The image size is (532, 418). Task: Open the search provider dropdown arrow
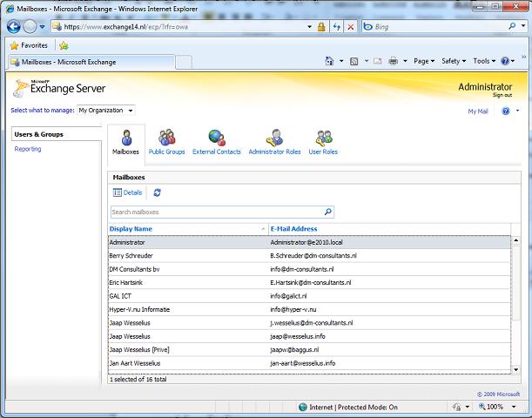(523, 26)
